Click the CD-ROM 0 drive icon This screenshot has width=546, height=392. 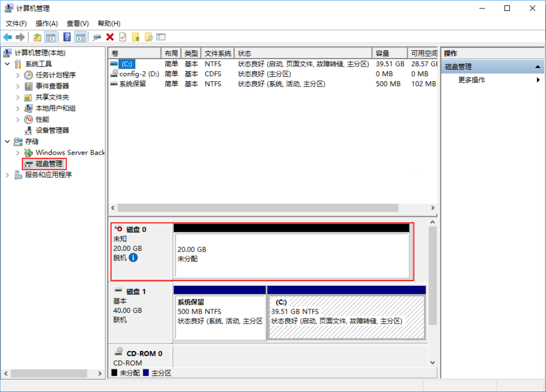tap(119, 351)
